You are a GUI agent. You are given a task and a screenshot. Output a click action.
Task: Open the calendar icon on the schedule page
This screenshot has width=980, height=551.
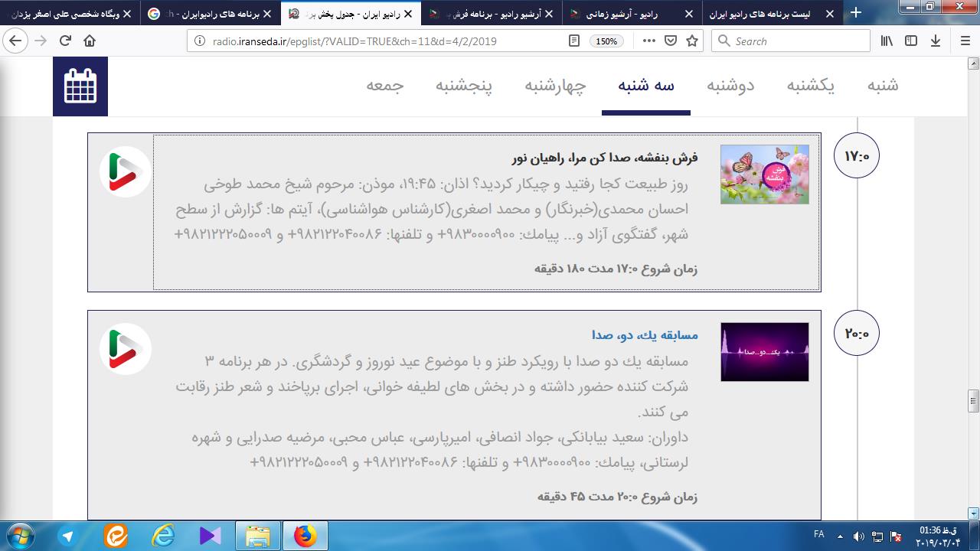80,86
